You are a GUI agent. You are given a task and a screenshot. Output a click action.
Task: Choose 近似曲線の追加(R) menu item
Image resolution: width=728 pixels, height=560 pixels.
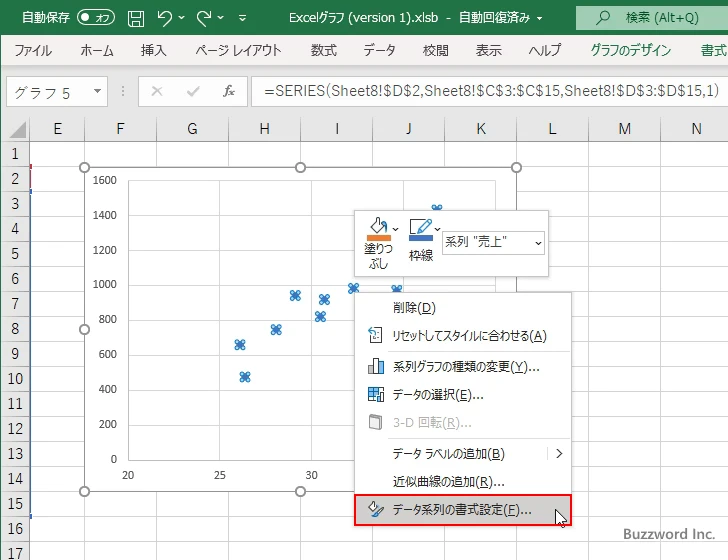(x=463, y=482)
